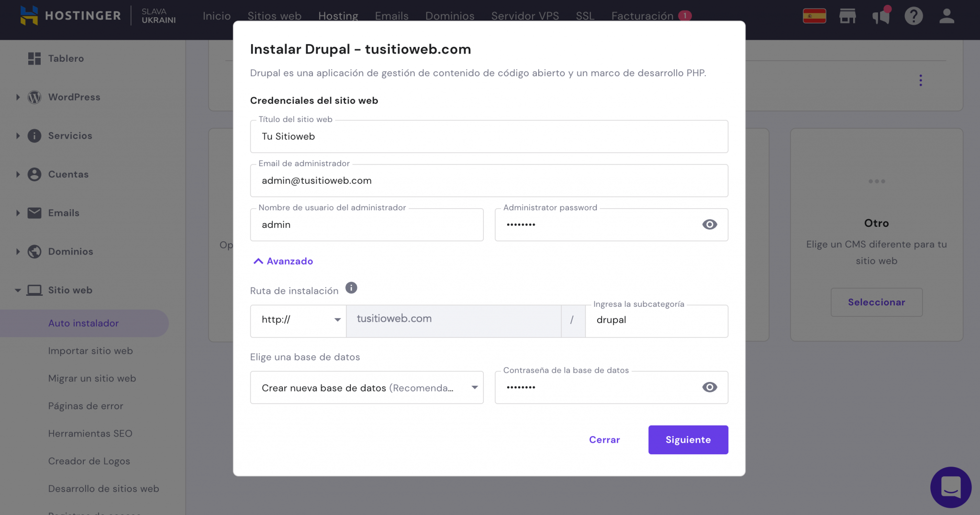The height and width of the screenshot is (515, 980).
Task: Open the live chat bubble
Action: tap(951, 487)
